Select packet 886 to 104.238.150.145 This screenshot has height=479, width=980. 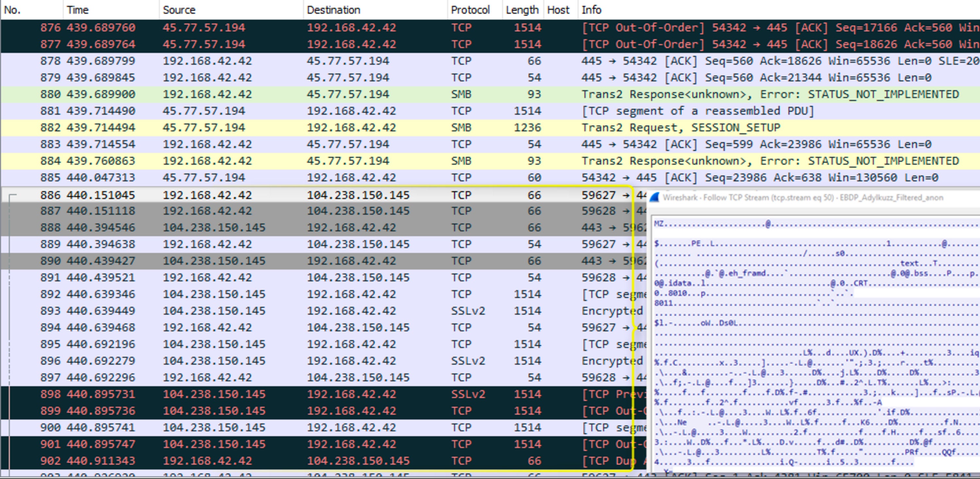[323, 195]
